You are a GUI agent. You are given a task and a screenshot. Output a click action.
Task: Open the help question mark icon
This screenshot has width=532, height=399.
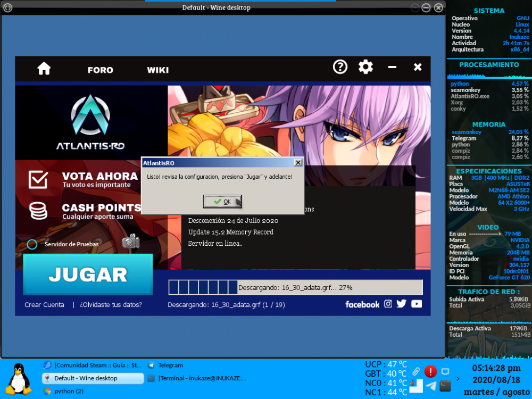tap(340, 67)
